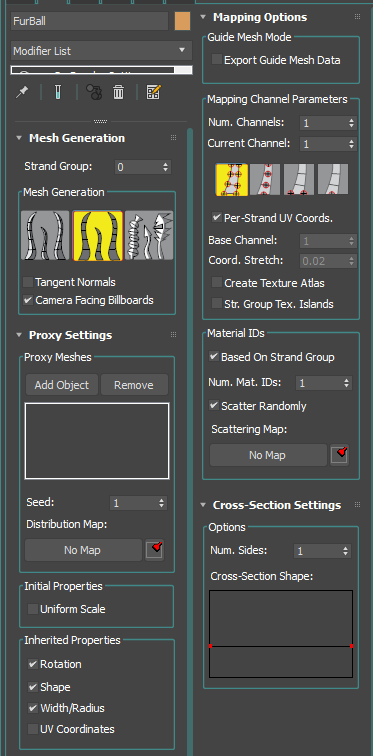Collapse the Proxy Settings rollout
373x756 pixels.
70,335
